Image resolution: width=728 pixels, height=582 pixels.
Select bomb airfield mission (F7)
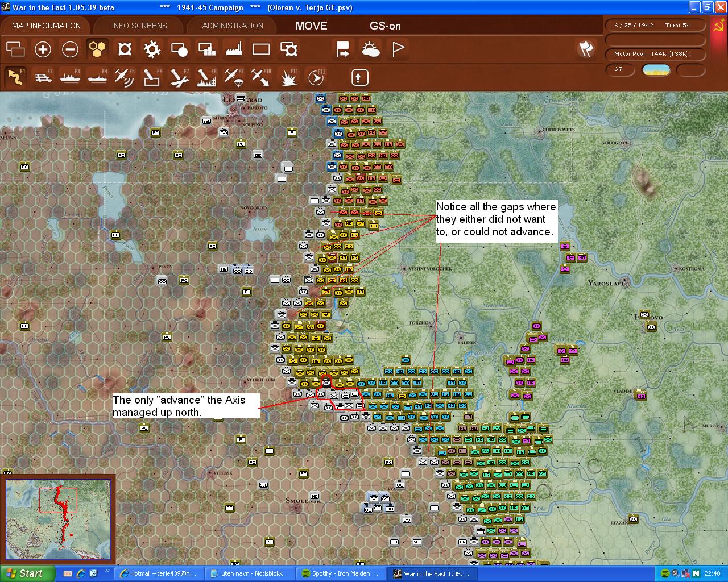(x=179, y=77)
